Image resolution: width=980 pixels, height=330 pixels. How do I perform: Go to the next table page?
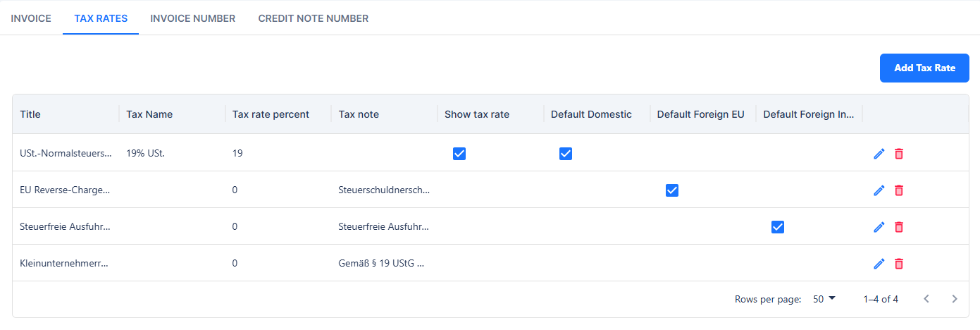pos(955,299)
